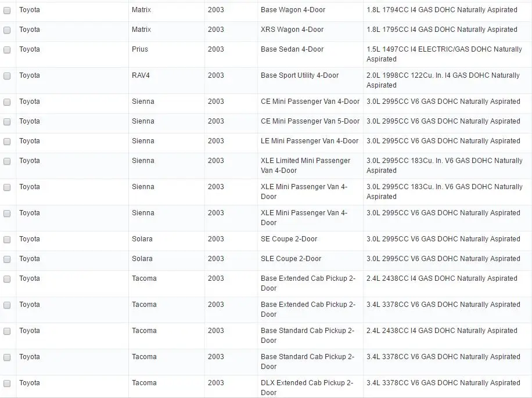Tick checkbox for Tacoma Base Extended Cab 3.4L
The width and height of the screenshot is (532, 398).
point(7,305)
